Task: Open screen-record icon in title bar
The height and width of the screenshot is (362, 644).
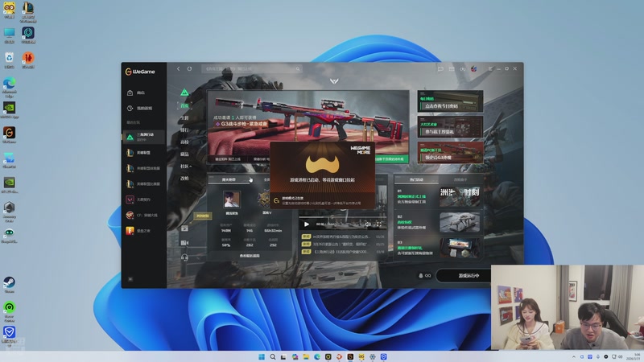Action: coord(462,68)
